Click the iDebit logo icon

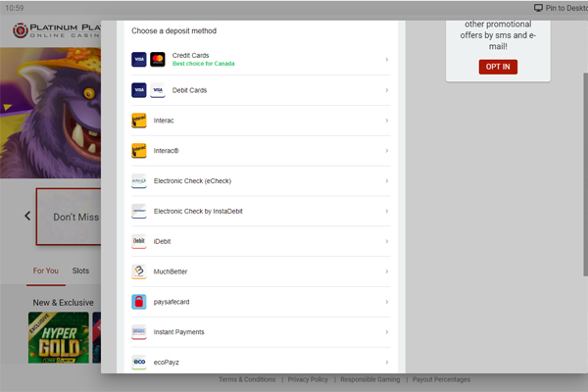(139, 241)
